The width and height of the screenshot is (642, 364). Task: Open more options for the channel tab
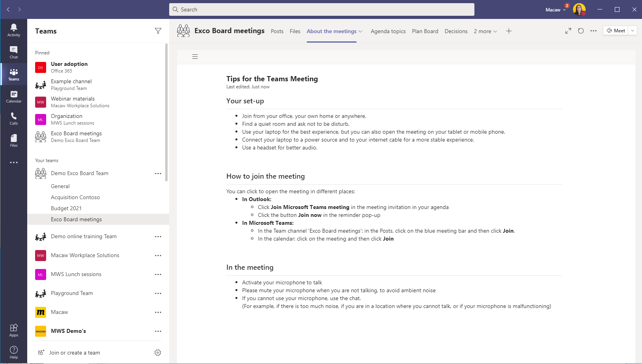point(593,31)
